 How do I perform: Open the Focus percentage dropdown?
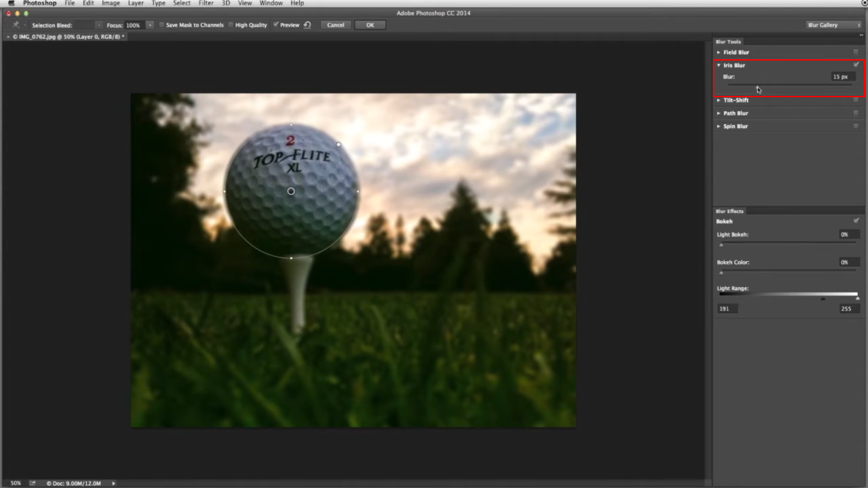point(150,25)
